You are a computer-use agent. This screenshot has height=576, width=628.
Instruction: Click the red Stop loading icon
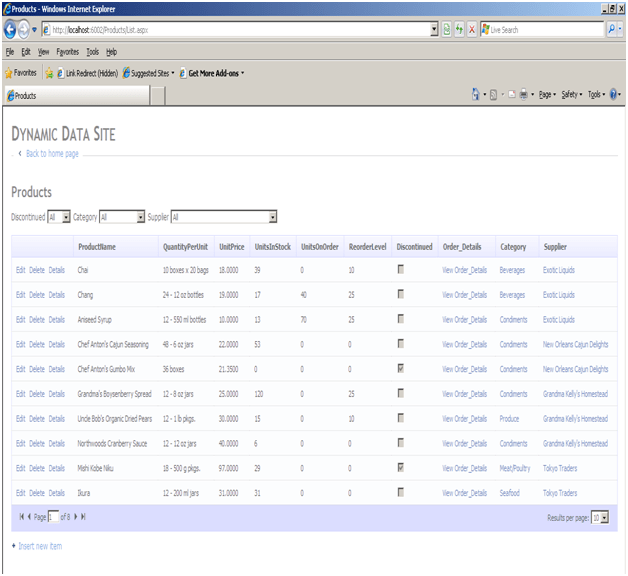coord(472,30)
